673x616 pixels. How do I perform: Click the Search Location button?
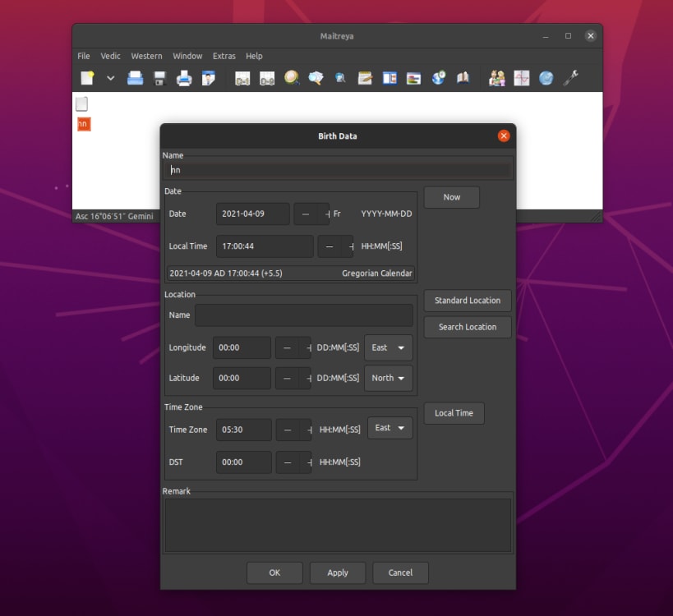click(x=468, y=328)
